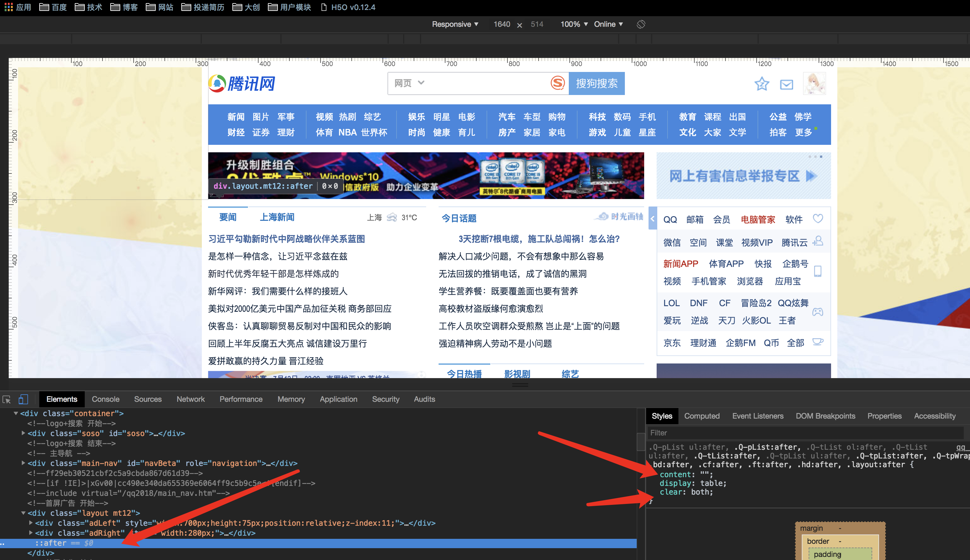Click the viewport height field 514

pyautogui.click(x=537, y=24)
